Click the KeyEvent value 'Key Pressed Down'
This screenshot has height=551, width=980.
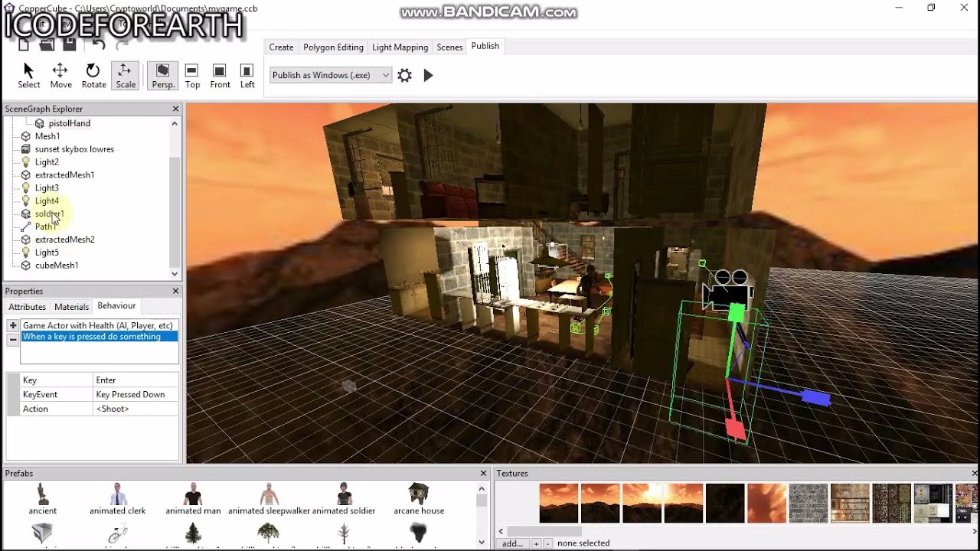136,395
